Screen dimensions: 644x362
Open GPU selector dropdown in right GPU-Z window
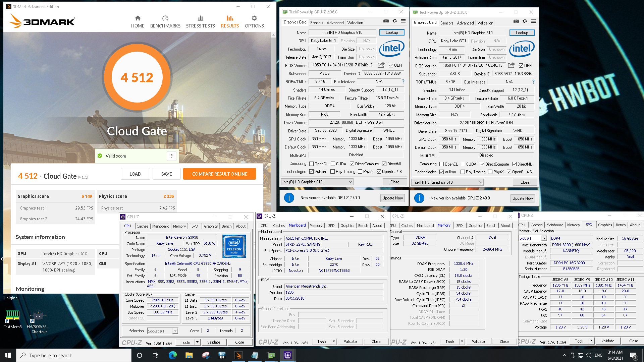click(447, 182)
